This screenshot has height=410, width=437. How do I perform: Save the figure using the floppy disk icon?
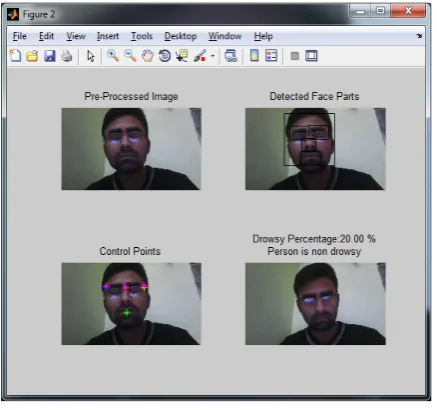click(50, 56)
